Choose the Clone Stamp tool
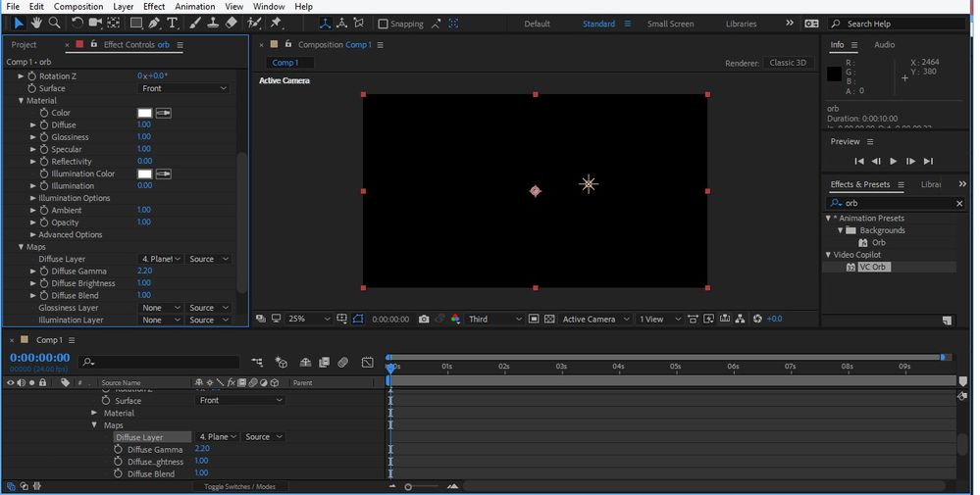The width and height of the screenshot is (980, 495). pyautogui.click(x=212, y=23)
